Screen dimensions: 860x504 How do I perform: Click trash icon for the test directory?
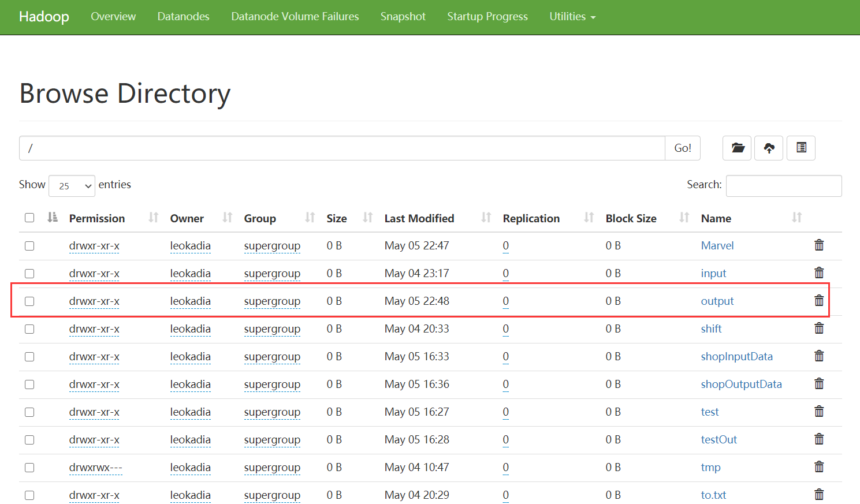[x=819, y=411]
